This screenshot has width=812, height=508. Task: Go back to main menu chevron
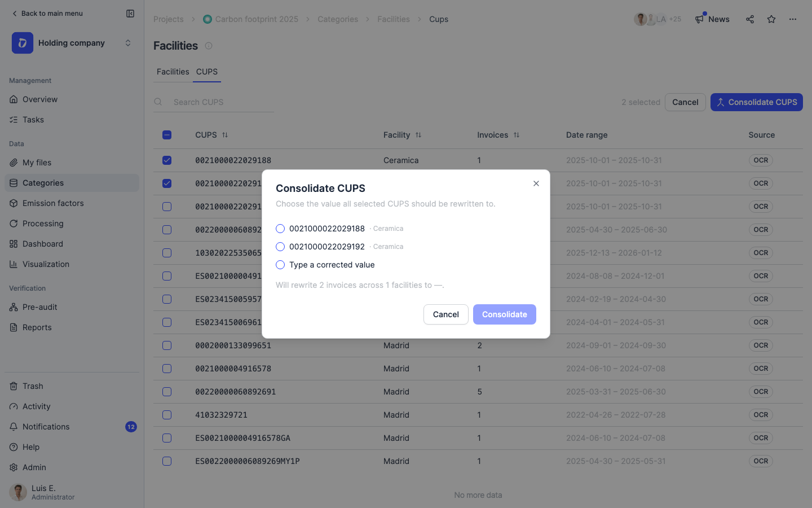[15, 14]
